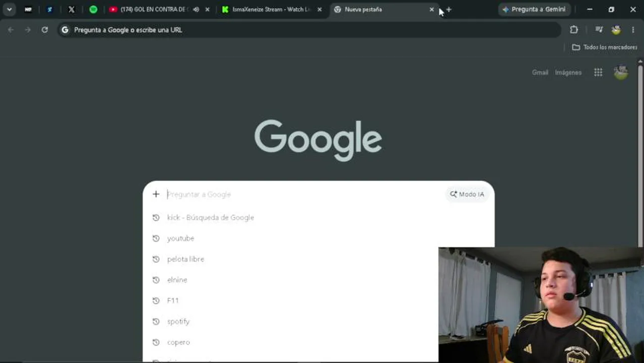The image size is (644, 363).
Task: Open the Google apps grid
Action: 598,73
